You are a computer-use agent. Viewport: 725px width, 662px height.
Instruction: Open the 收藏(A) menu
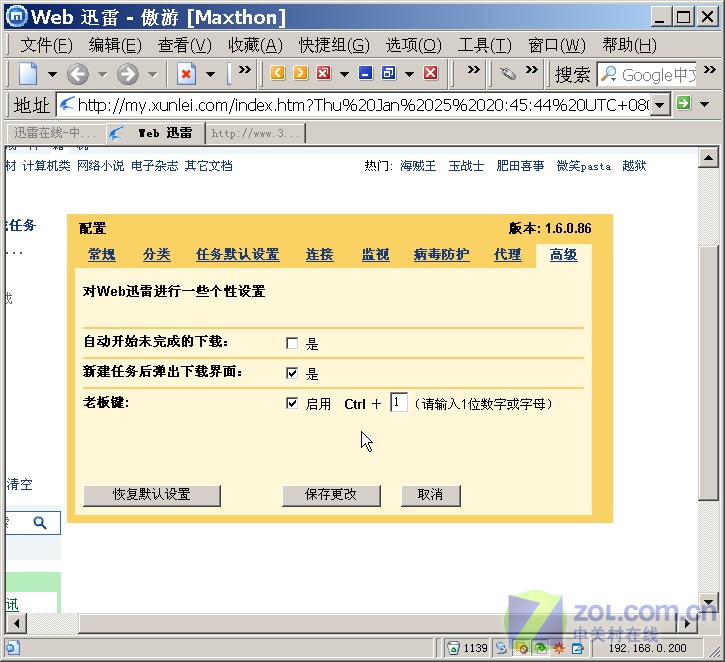click(255, 45)
